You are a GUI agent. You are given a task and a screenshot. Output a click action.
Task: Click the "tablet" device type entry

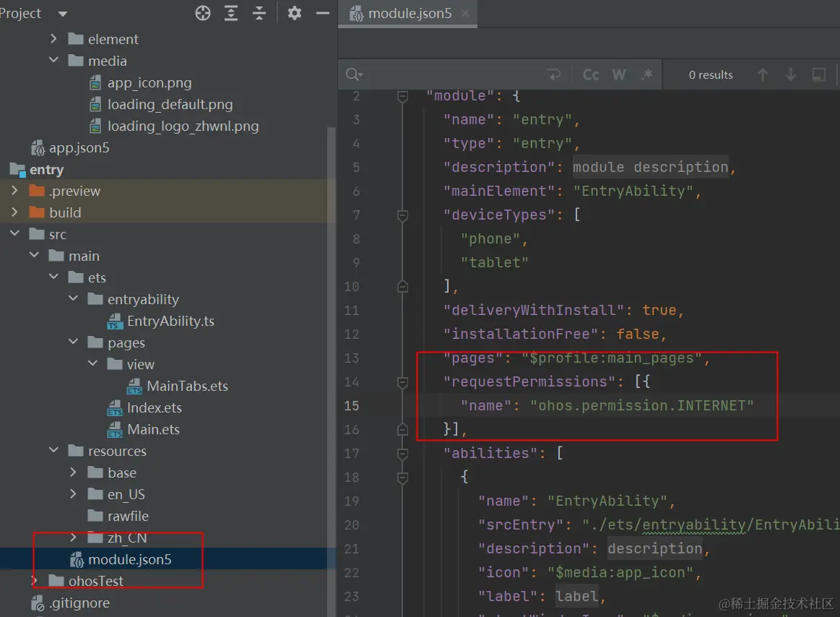click(x=495, y=262)
